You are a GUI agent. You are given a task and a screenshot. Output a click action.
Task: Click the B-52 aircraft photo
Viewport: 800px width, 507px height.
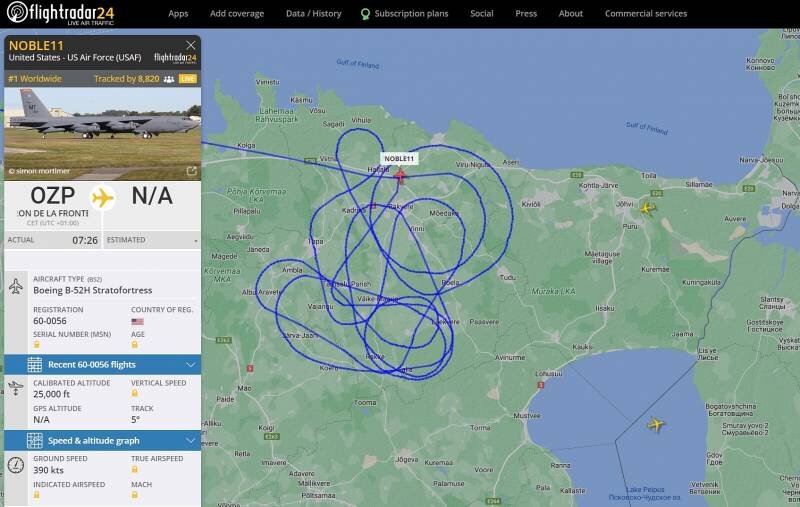pyautogui.click(x=103, y=134)
